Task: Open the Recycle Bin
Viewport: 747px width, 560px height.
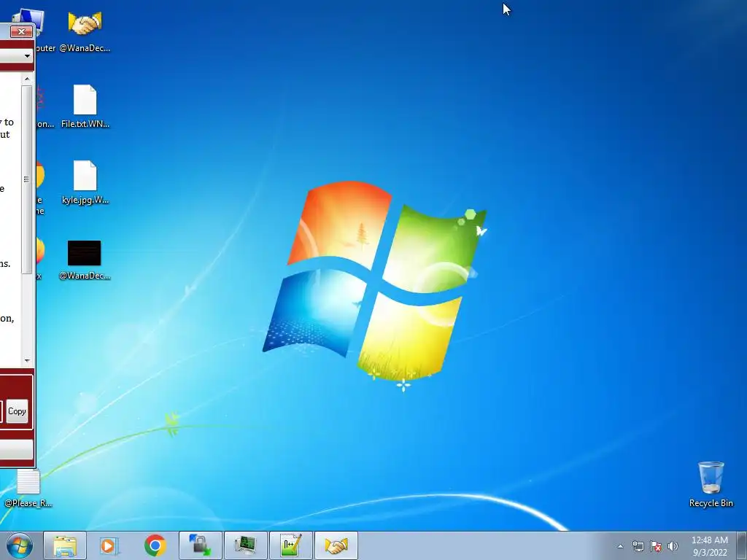Action: coord(711,484)
